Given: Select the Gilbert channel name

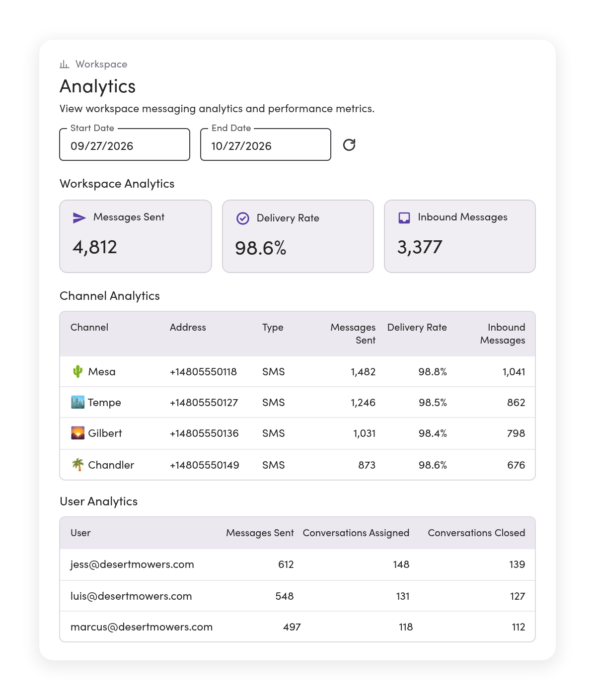Looking at the screenshot, I should pos(105,433).
